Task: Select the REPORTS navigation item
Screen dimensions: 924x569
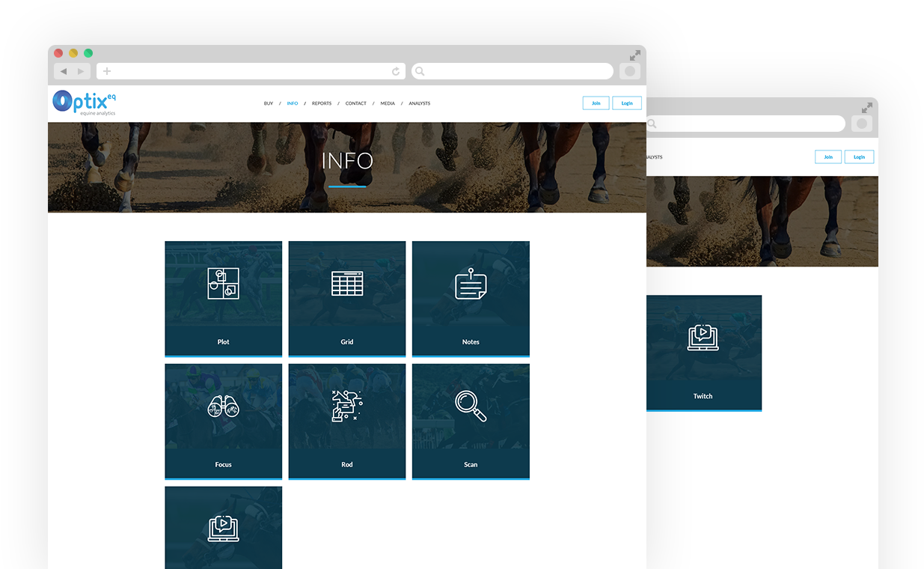Action: (322, 103)
